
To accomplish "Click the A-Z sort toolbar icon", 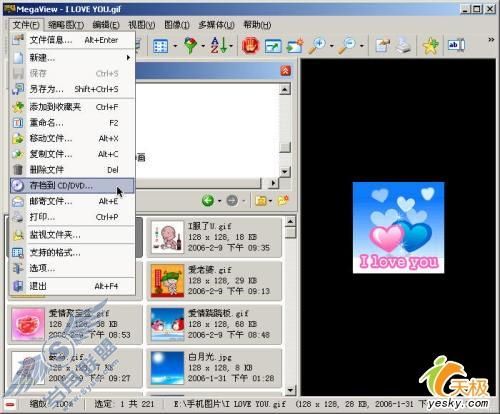I will pos(219,45).
